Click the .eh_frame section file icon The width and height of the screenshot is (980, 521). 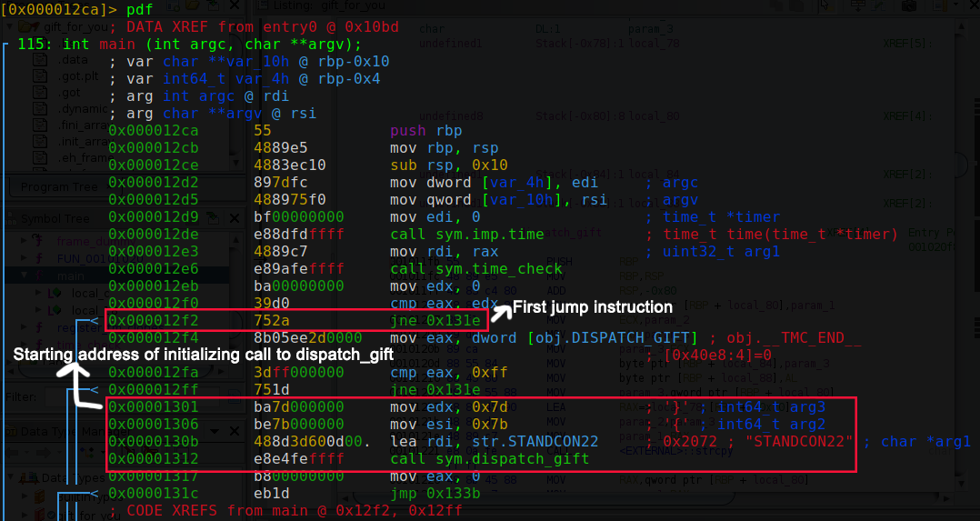tap(40, 158)
